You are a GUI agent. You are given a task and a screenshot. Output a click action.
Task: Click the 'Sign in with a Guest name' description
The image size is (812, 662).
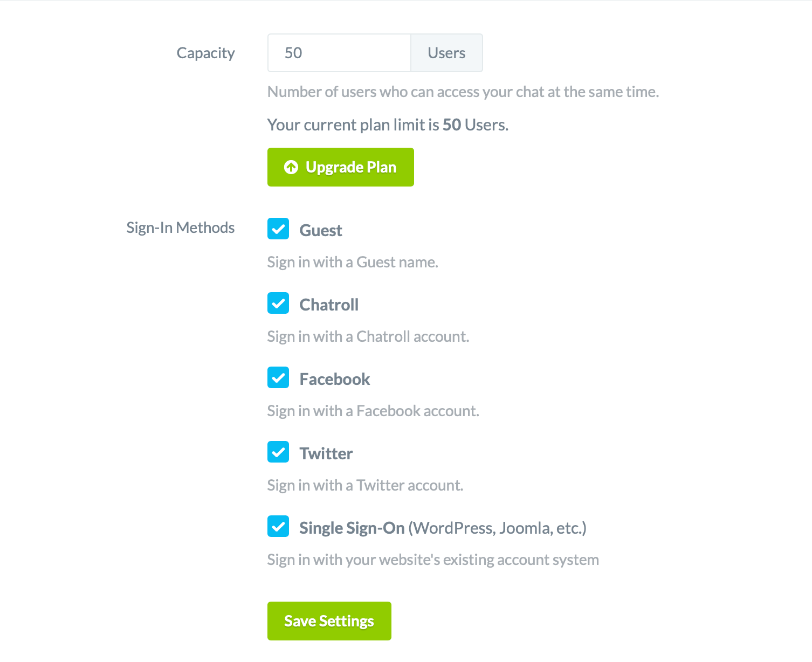click(x=353, y=262)
